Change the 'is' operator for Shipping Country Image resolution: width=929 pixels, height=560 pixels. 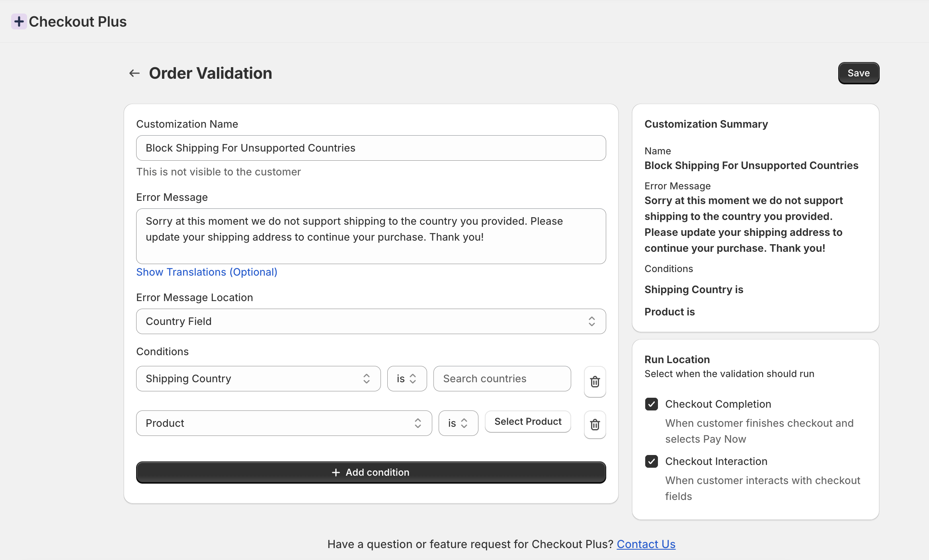click(x=406, y=379)
